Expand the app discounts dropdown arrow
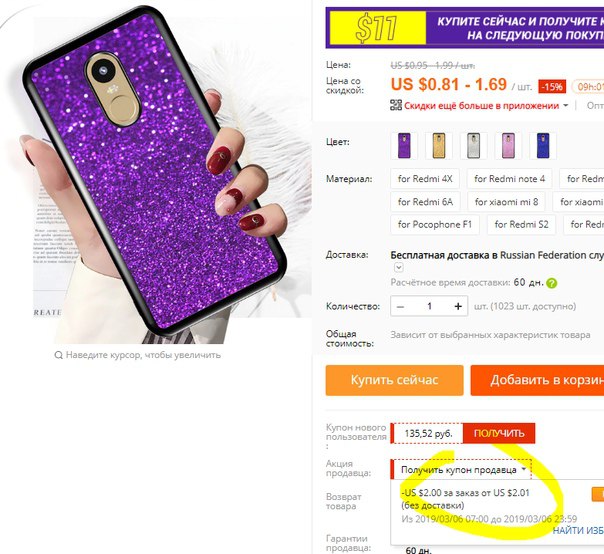Image resolution: width=604 pixels, height=554 pixels. point(565,105)
